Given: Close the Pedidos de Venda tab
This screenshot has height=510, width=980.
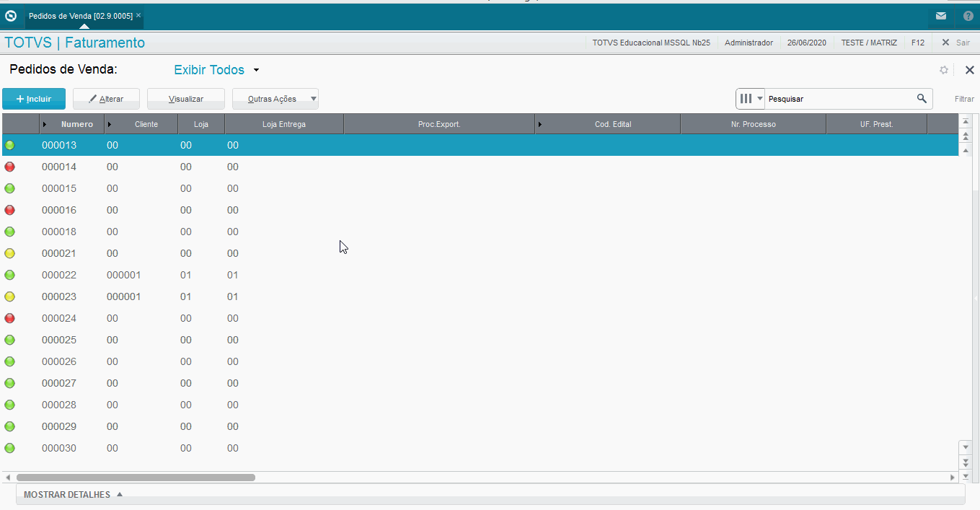Looking at the screenshot, I should 138,15.
